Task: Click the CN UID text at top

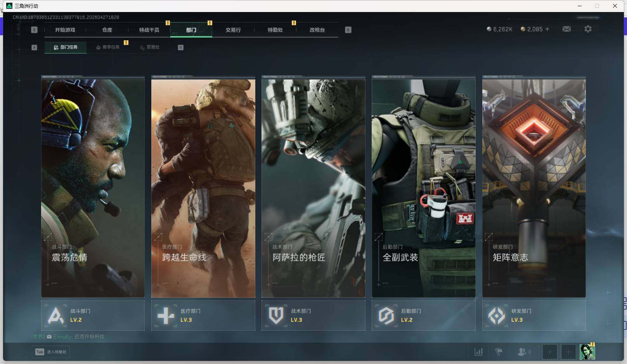Action: pos(66,17)
